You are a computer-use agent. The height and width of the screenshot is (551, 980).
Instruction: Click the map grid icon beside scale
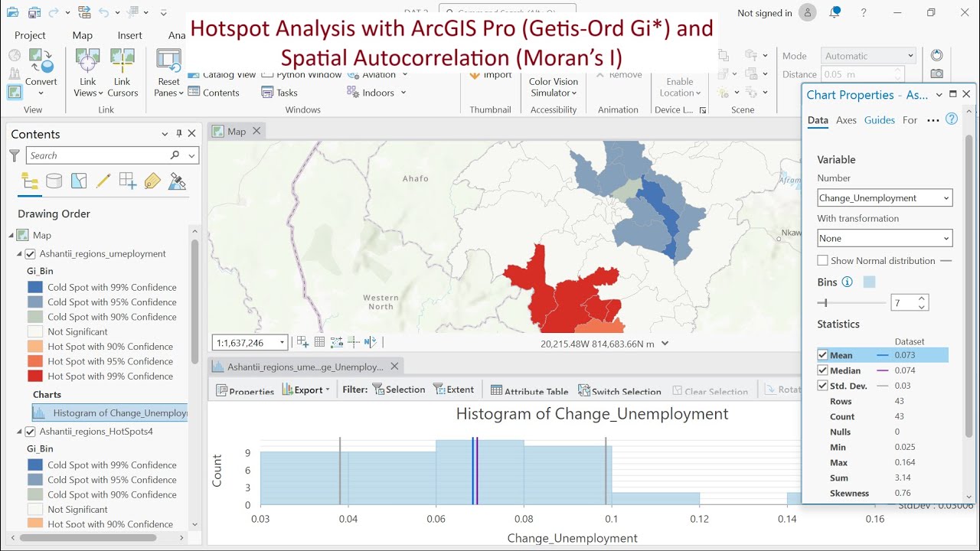319,342
